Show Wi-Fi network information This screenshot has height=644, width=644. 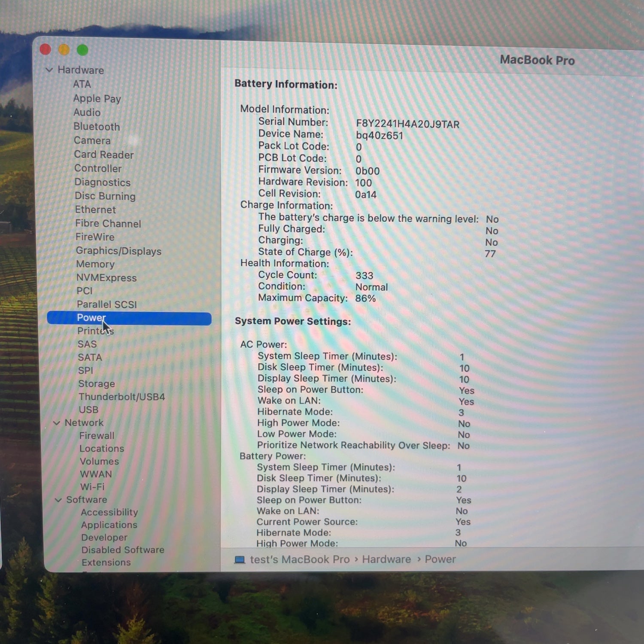(x=92, y=487)
